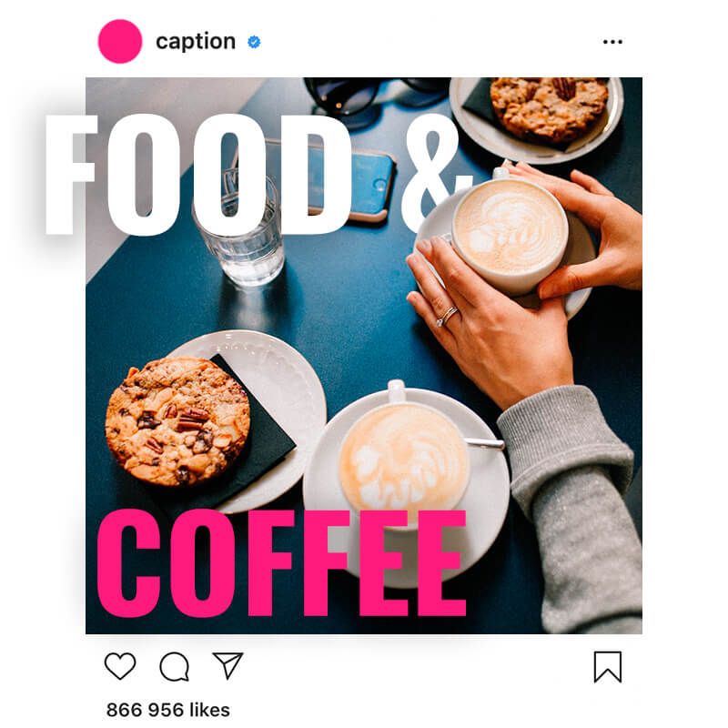The height and width of the screenshot is (728, 728).
Task: Click the blue verified badge
Action: coord(254,42)
